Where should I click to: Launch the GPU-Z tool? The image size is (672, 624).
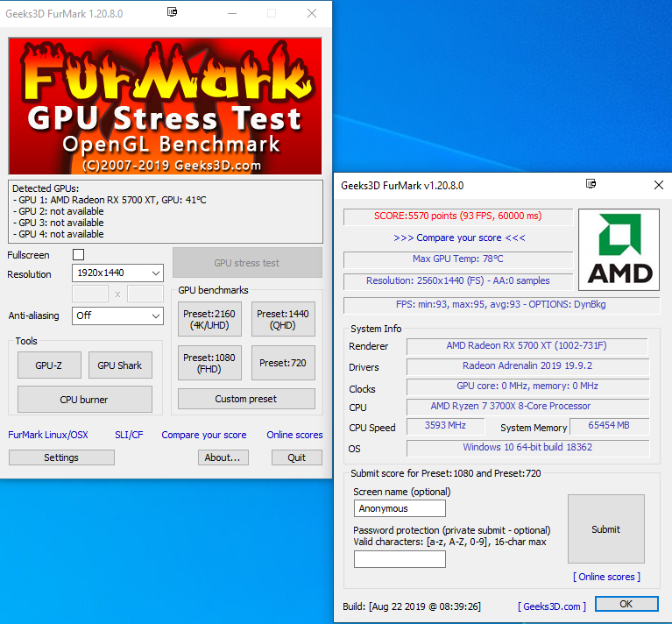[49, 365]
